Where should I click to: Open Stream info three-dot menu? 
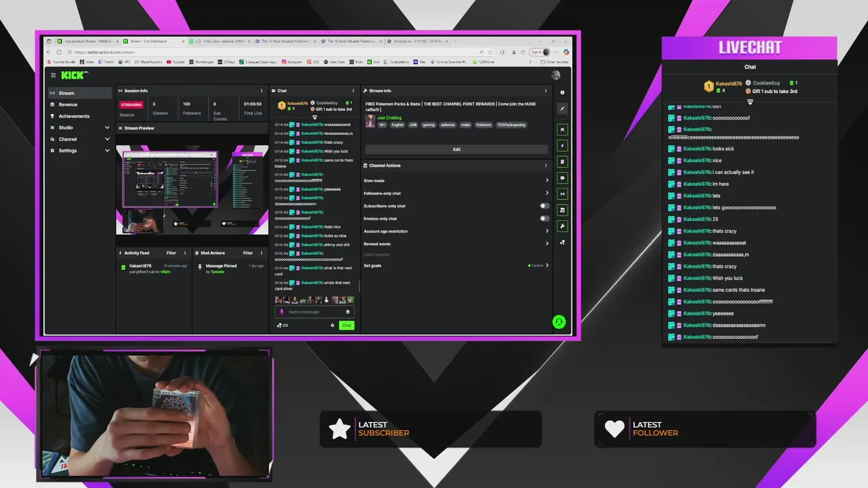(x=546, y=91)
